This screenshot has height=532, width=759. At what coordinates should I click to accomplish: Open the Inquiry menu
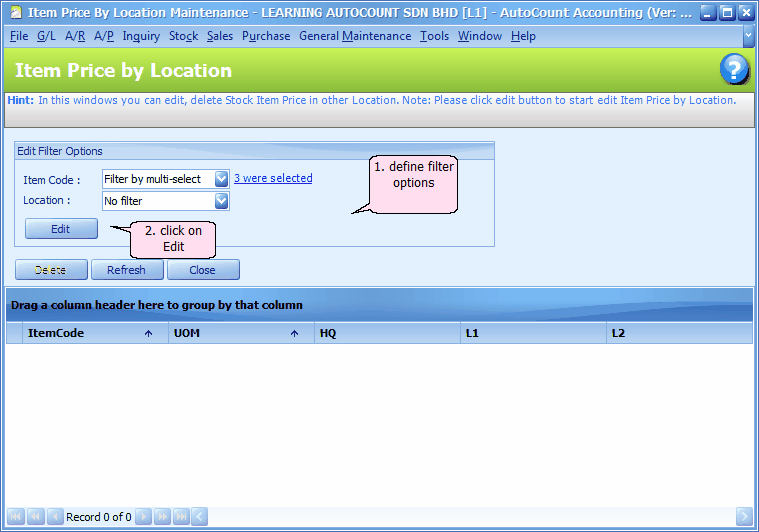pyautogui.click(x=141, y=36)
